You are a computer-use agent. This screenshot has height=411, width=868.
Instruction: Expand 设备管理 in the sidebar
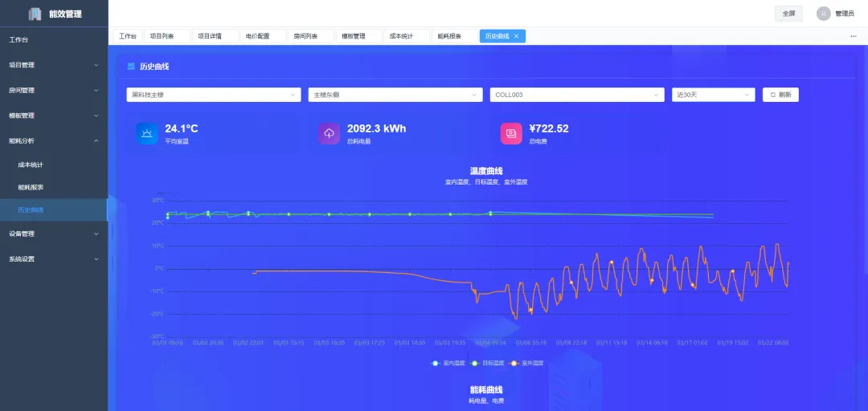tap(54, 234)
